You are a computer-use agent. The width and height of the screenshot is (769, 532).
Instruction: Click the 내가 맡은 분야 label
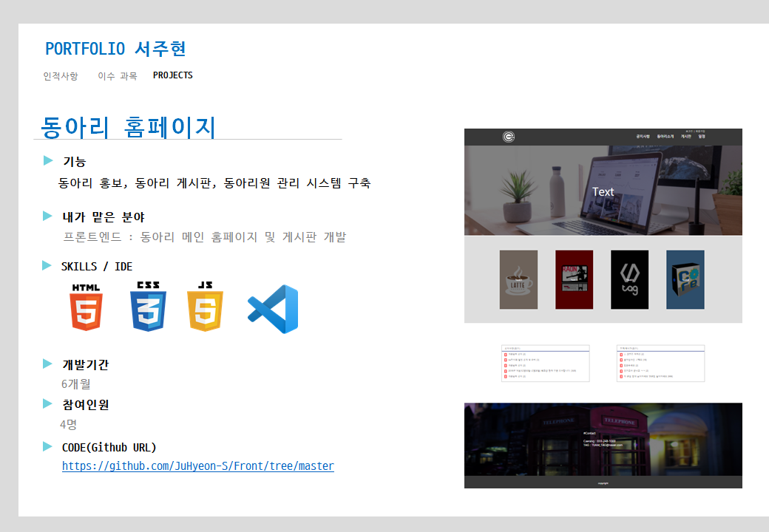[104, 217]
